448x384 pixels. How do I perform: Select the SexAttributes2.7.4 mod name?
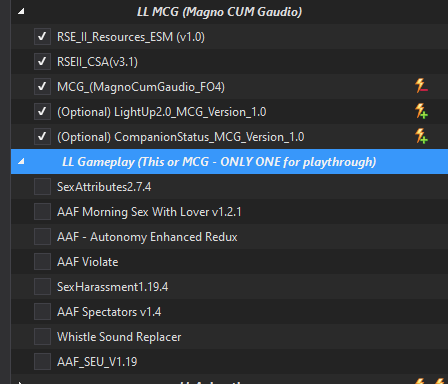click(x=104, y=187)
